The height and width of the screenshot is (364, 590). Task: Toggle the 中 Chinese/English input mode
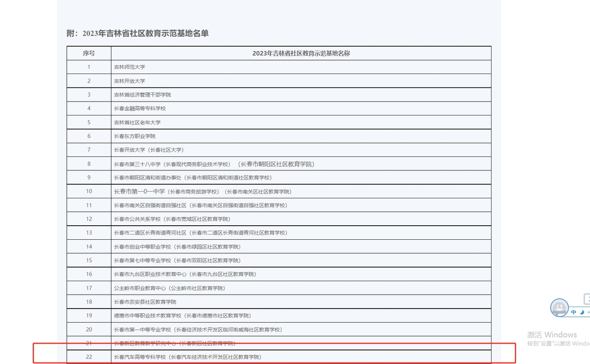pos(574,312)
